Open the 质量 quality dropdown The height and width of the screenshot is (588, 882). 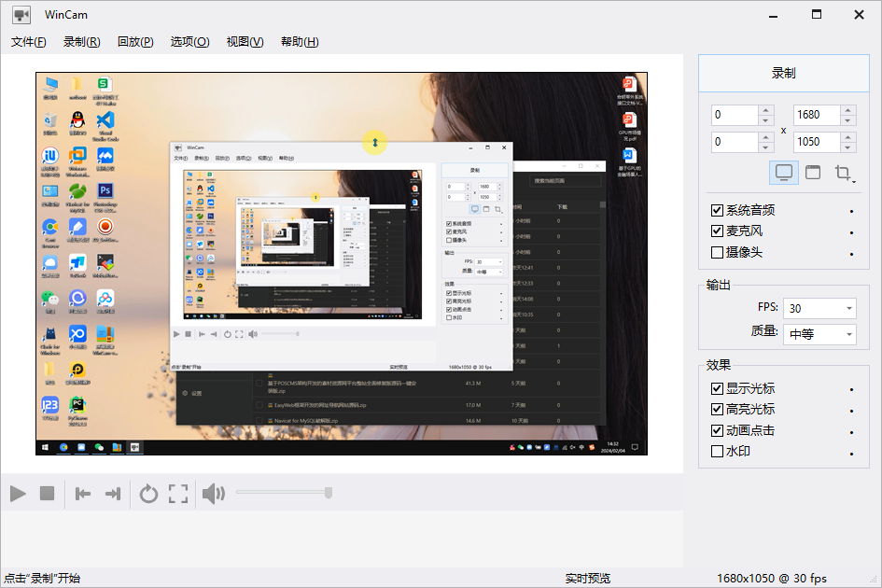coord(819,334)
